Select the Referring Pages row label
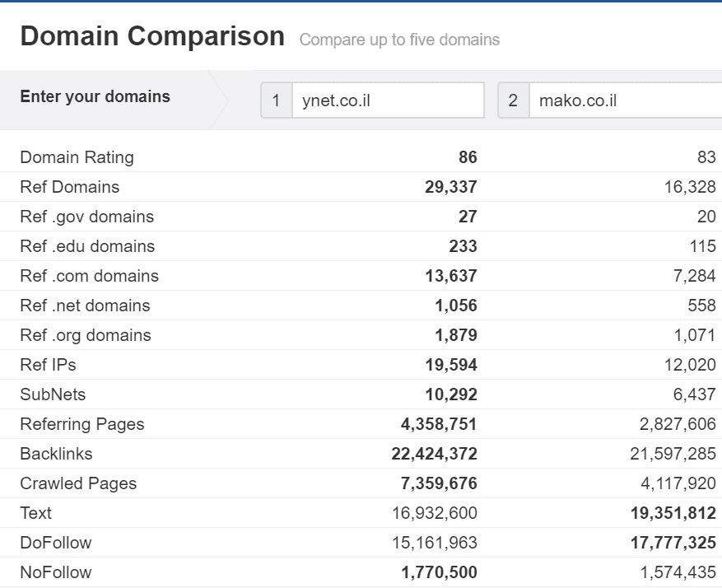722x588 pixels. (x=82, y=425)
